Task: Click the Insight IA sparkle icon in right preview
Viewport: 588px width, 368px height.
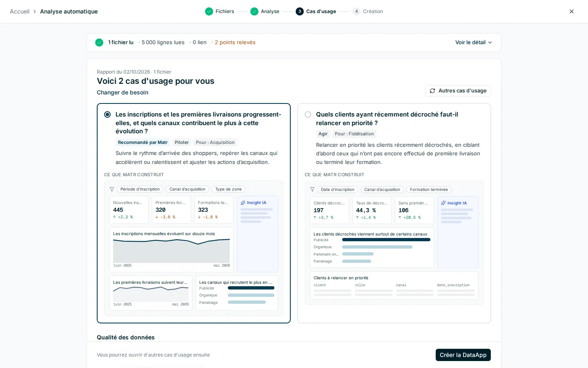Action: pos(443,203)
